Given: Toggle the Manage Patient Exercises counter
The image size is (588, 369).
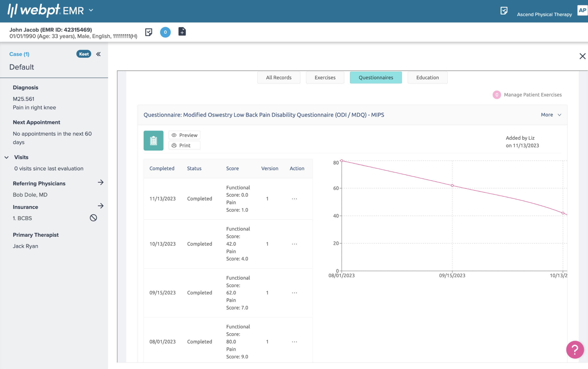Looking at the screenshot, I should click(x=496, y=95).
